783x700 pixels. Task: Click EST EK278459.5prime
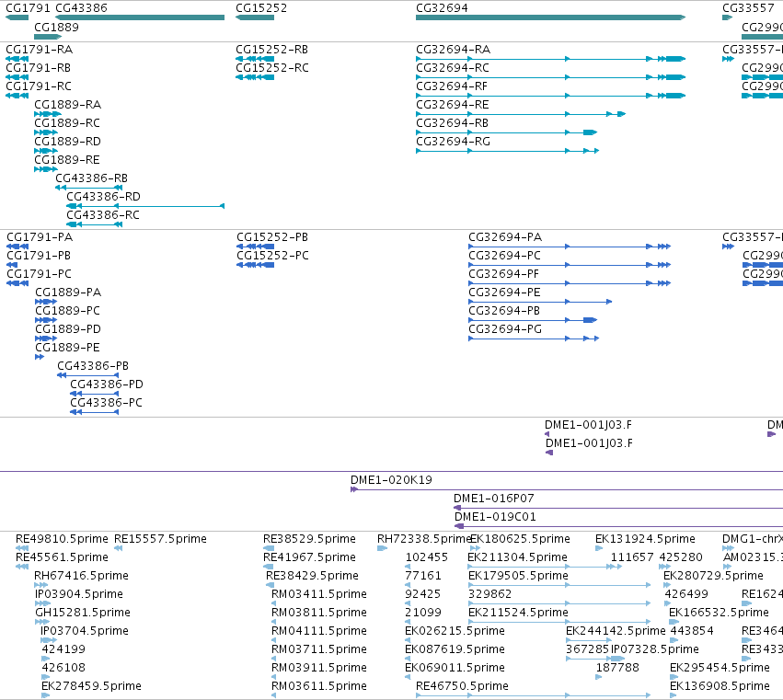point(45,695)
